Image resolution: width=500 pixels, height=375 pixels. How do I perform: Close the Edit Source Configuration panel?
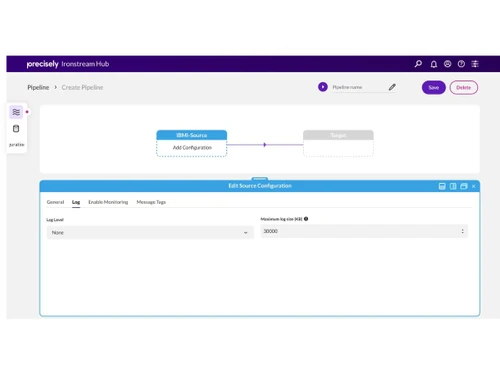pos(474,186)
